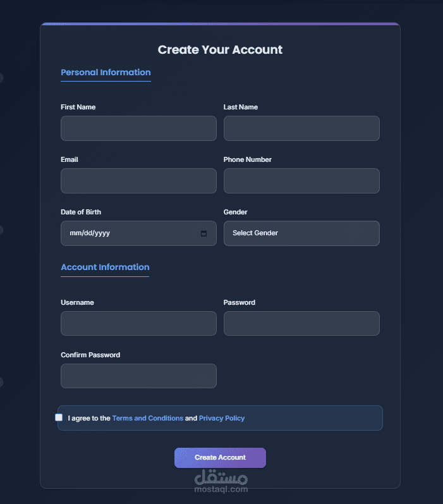The image size is (443, 504).
Task: Click the Personal Information section heading
Action: click(x=106, y=73)
